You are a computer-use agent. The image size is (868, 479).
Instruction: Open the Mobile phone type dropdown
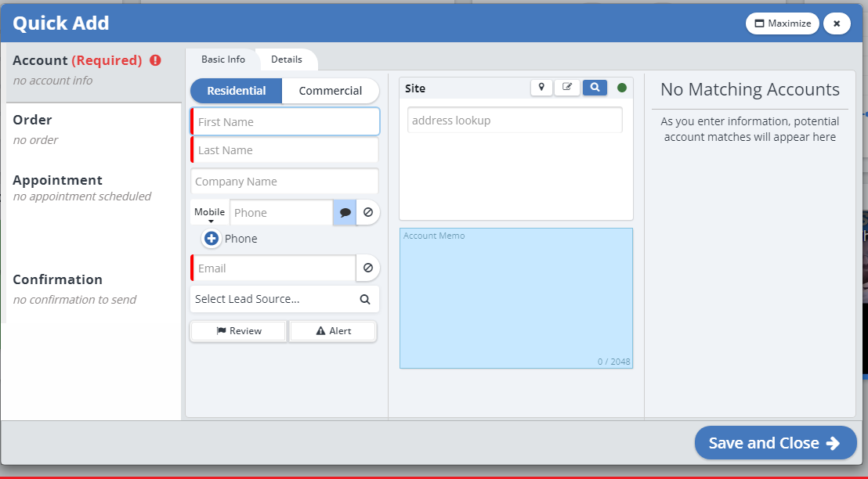pos(210,214)
